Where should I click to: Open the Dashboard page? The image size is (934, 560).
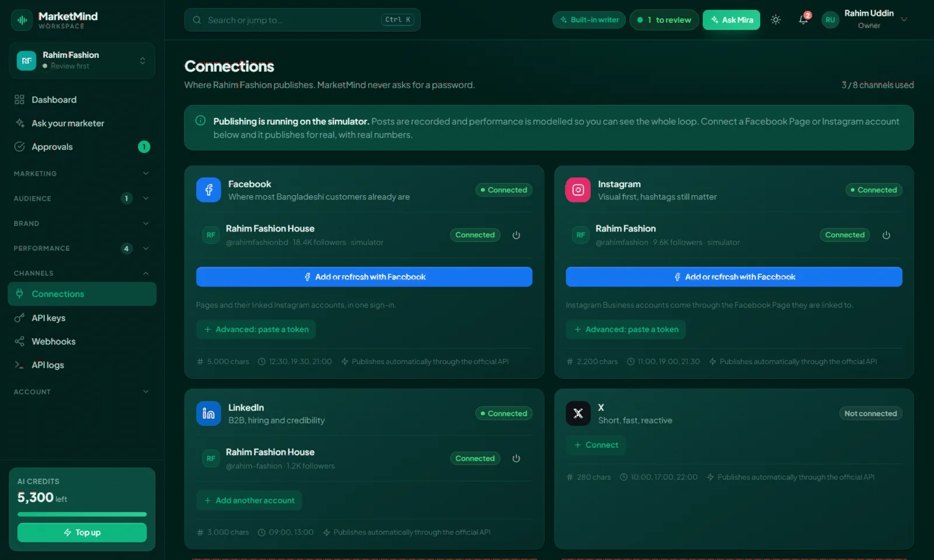82,100
